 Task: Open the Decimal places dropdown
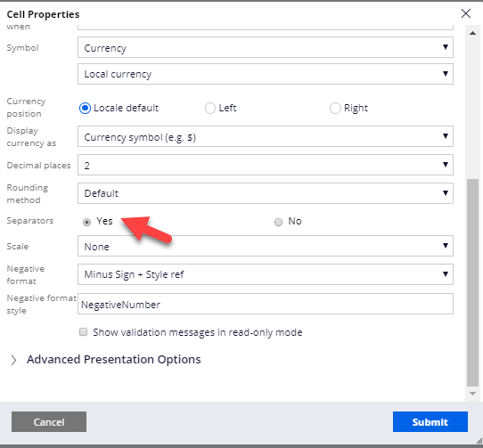tap(266, 165)
